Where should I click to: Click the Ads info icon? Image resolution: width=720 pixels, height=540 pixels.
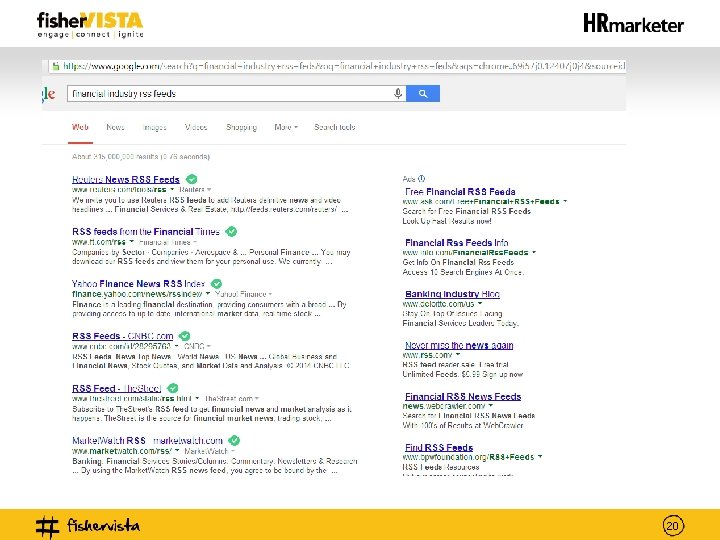point(421,179)
